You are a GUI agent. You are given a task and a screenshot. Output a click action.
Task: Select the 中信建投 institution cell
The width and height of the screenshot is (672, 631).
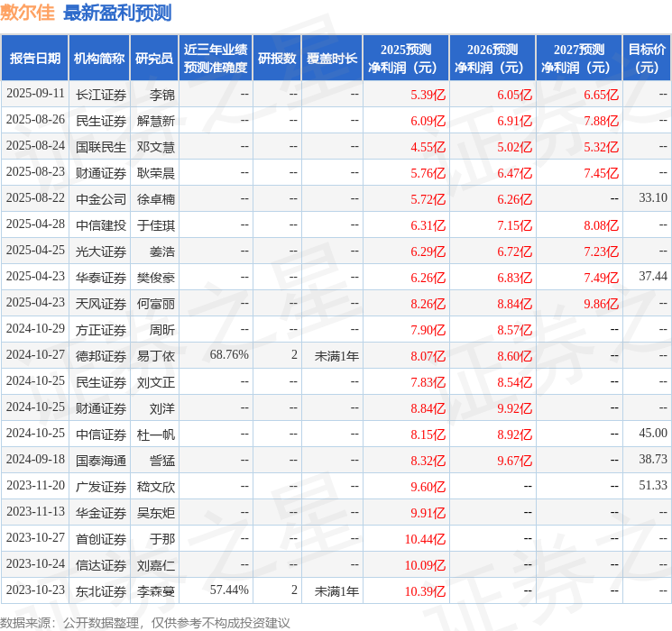tap(101, 225)
